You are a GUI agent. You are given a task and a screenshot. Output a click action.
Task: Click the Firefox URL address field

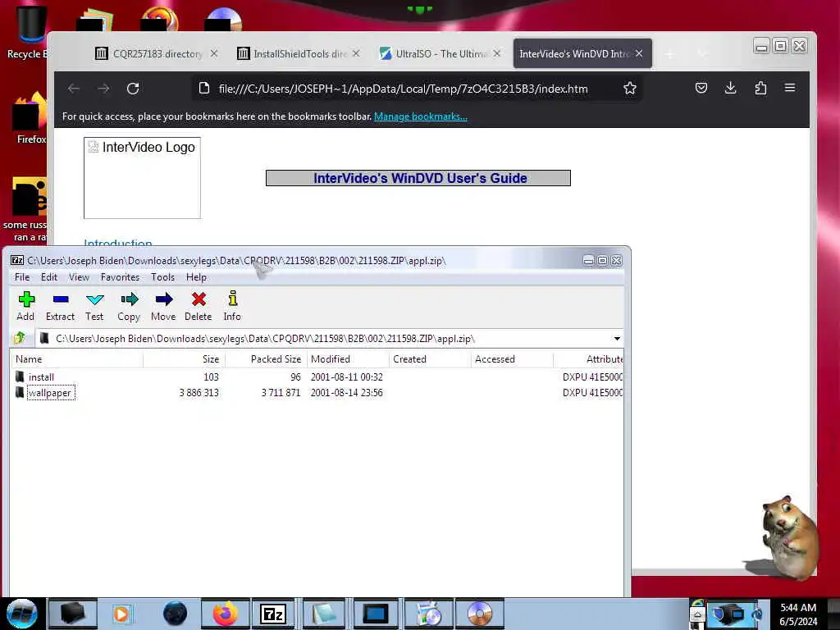[403, 89]
